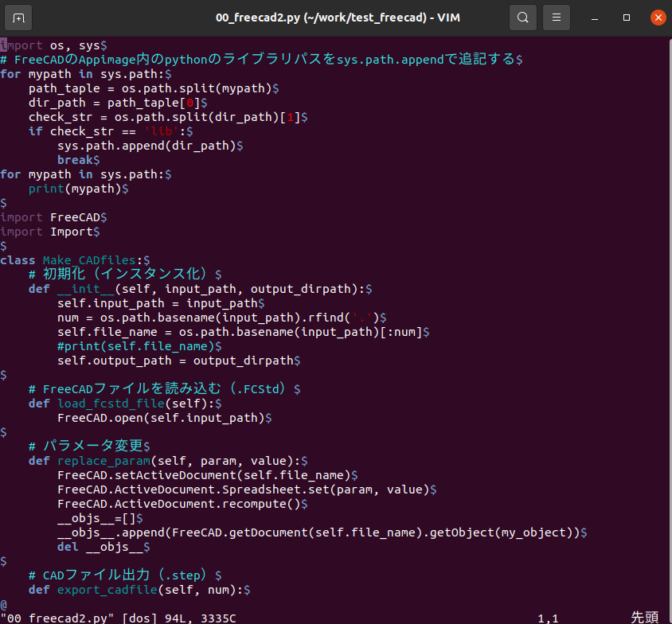Screen dimensions: 672x624
Task: Click the 'import Import' line
Action: pos(49,232)
